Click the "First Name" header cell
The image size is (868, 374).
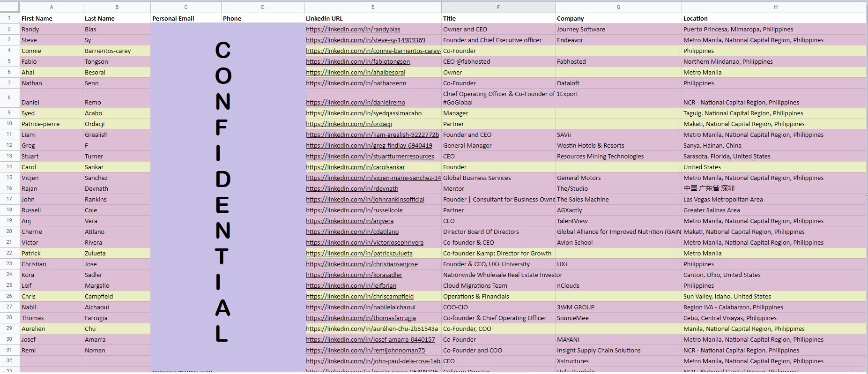pyautogui.click(x=52, y=18)
